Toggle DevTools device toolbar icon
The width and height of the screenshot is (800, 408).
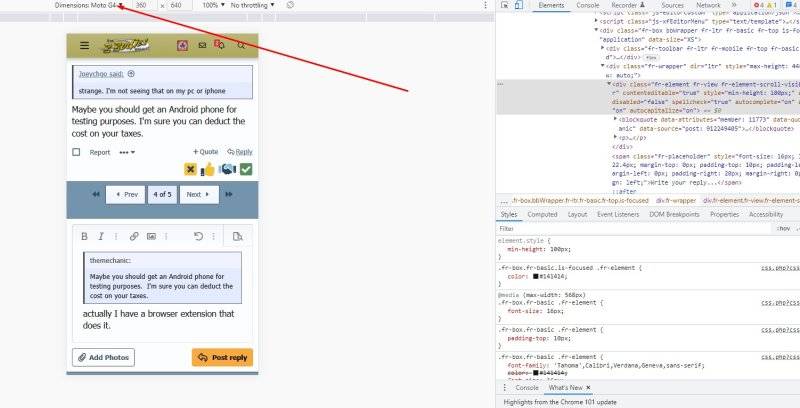(x=518, y=5)
